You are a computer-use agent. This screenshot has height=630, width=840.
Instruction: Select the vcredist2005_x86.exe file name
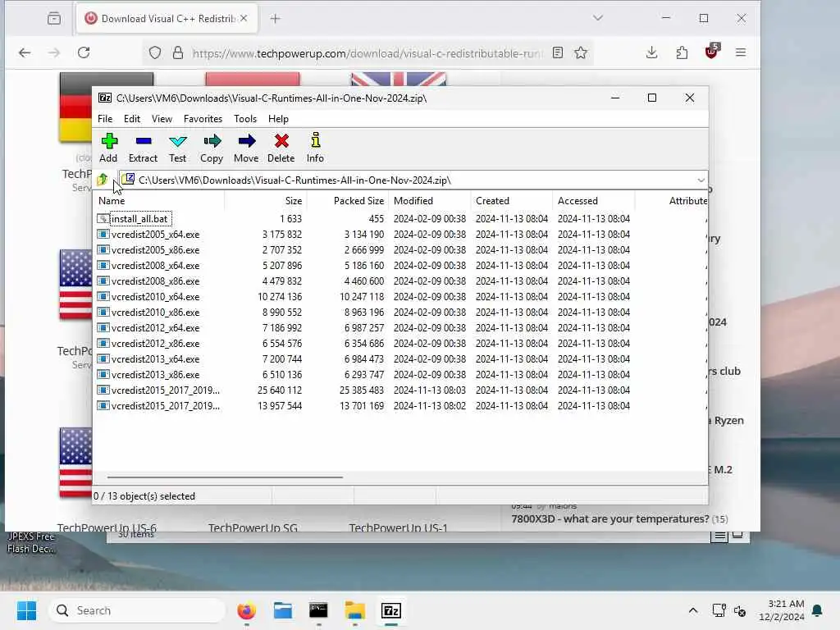coord(155,250)
